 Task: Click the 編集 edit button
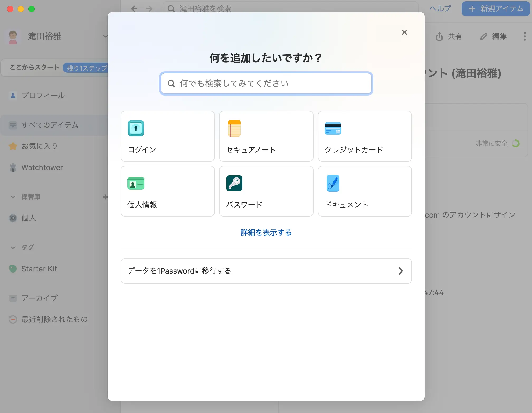point(493,36)
